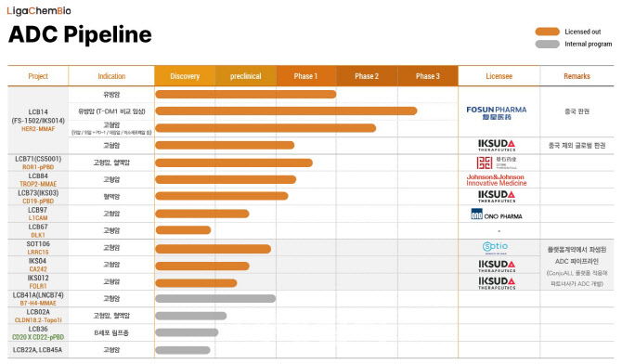This screenshot has height=364, width=622.
Task: Select the Phase 2 column header
Action: click(367, 76)
